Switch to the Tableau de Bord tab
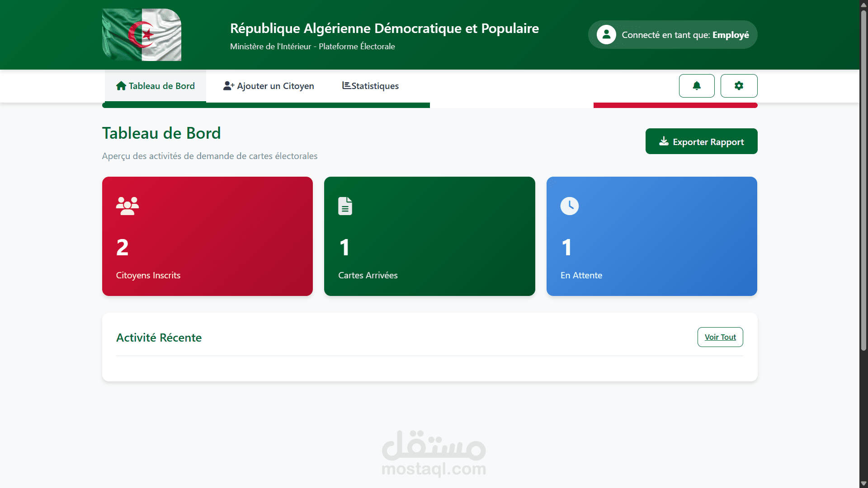 pyautogui.click(x=156, y=86)
